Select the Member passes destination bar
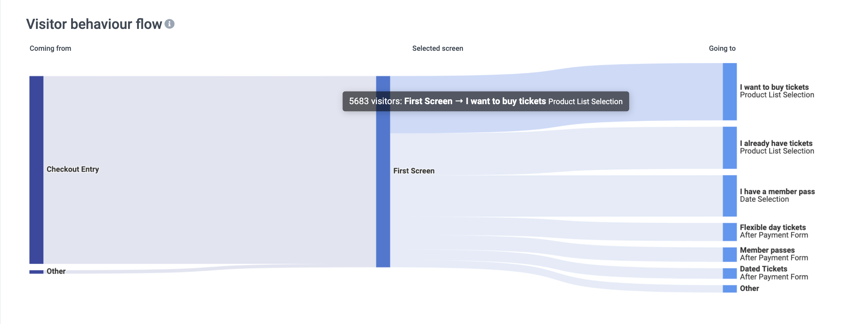Screen dimensions: 868x324 pos(730,254)
